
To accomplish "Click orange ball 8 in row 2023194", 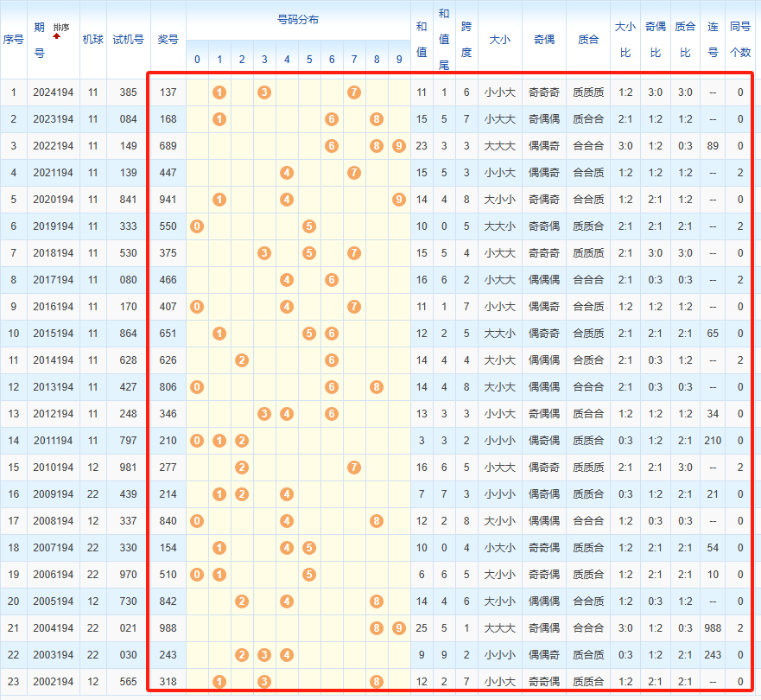I will [377, 119].
